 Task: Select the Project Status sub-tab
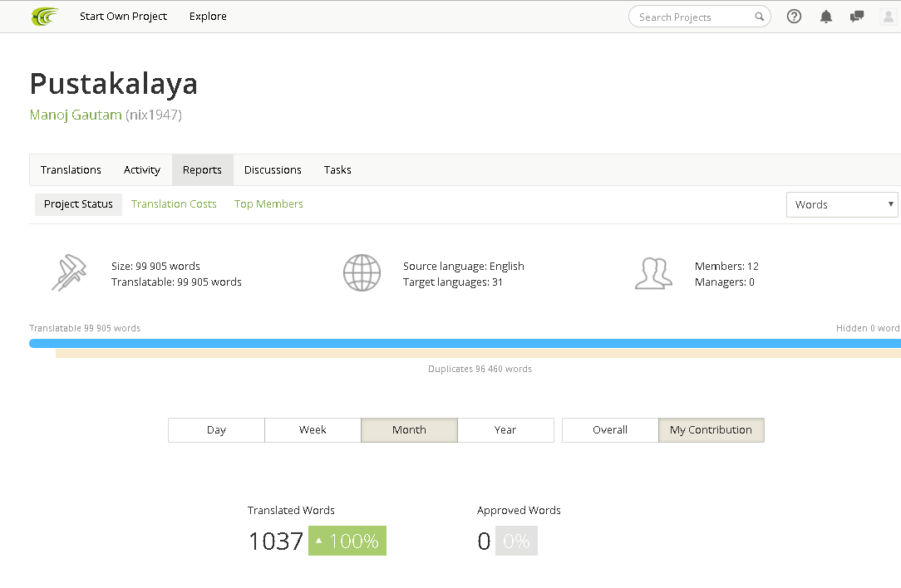78,203
